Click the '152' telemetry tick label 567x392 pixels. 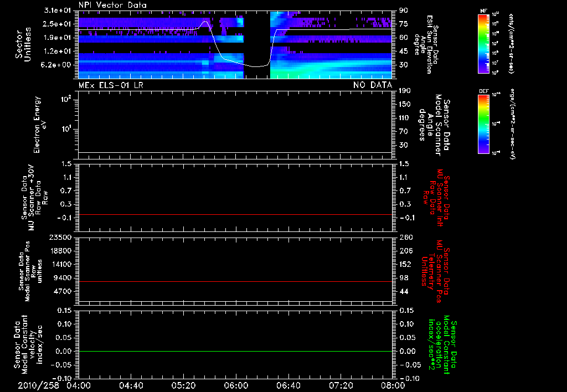pos(406,265)
